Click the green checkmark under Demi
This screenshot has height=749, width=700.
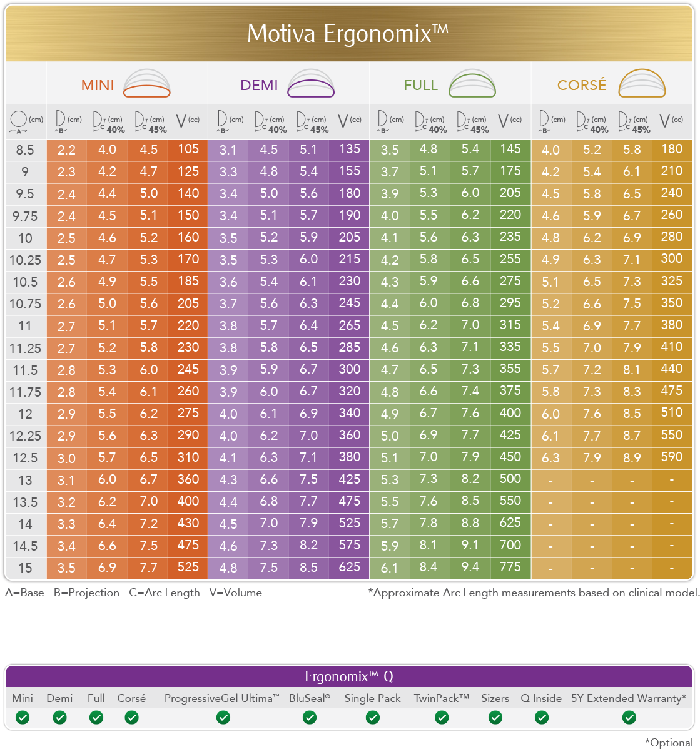tap(59, 718)
